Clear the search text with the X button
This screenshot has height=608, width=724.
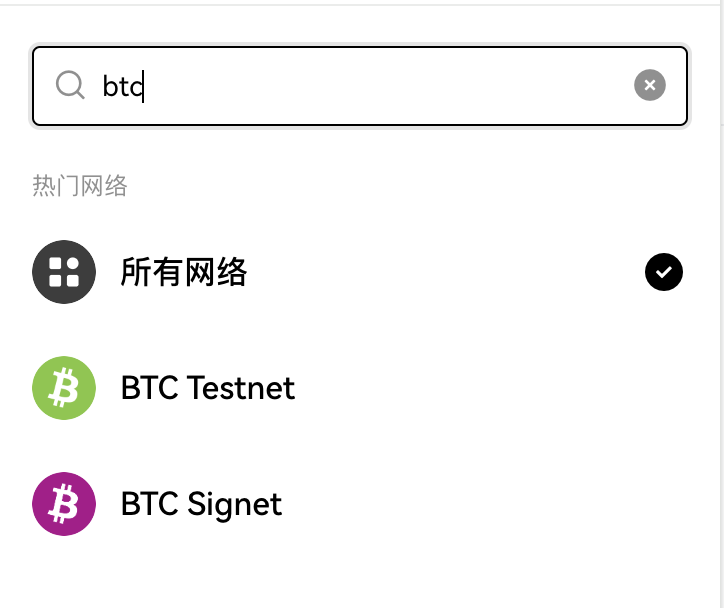click(x=650, y=85)
